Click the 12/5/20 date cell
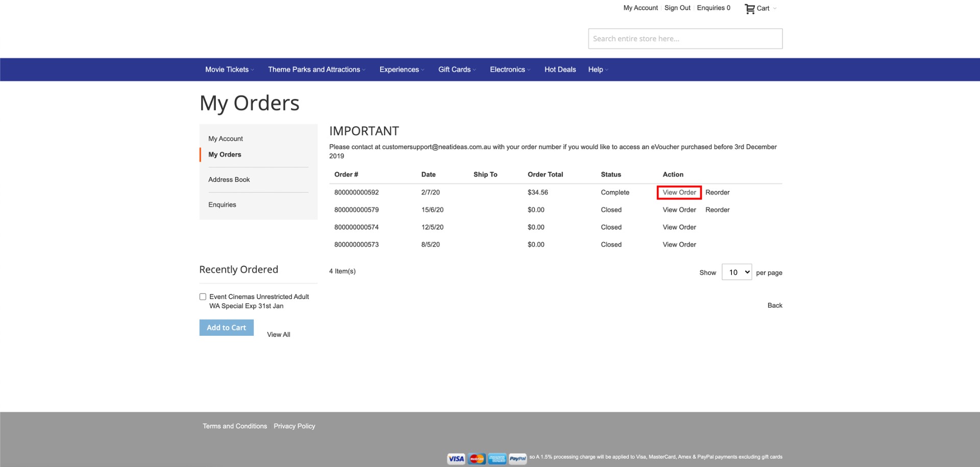 (x=432, y=227)
